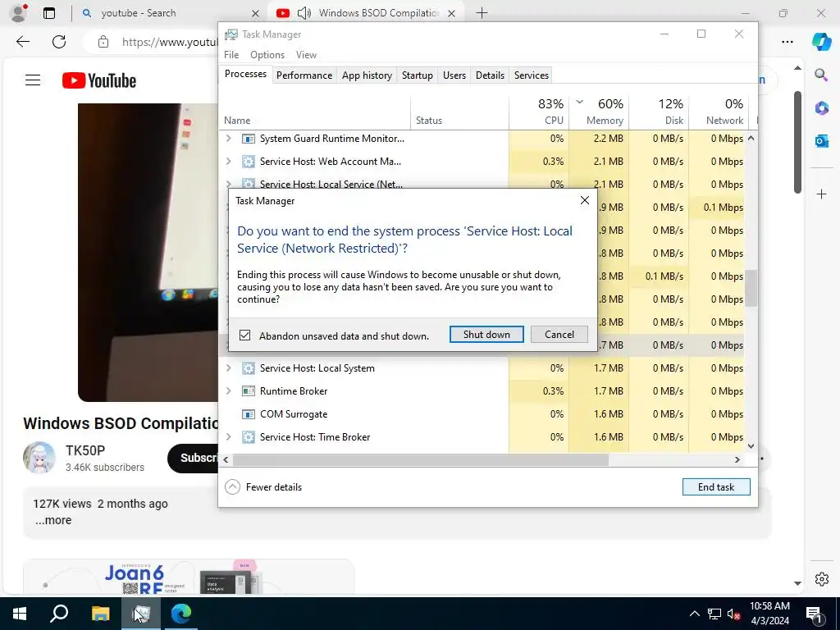Switch to the Performance tab

[x=304, y=75]
